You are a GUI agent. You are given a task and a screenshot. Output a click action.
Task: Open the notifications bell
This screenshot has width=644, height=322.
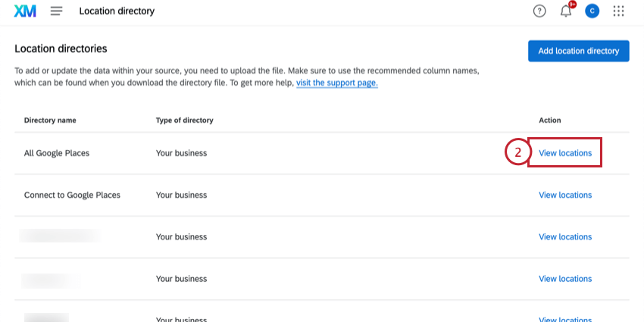(x=566, y=11)
